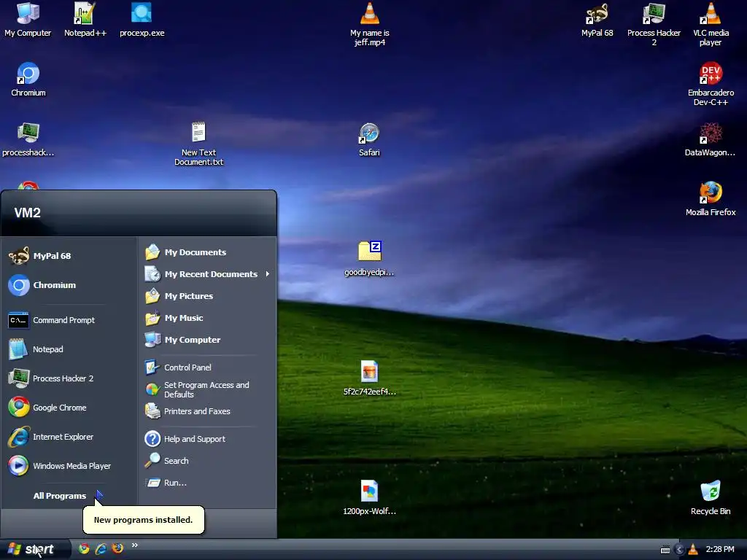Select Safari desktop shortcut
Image resolution: width=747 pixels, height=560 pixels.
[369, 139]
